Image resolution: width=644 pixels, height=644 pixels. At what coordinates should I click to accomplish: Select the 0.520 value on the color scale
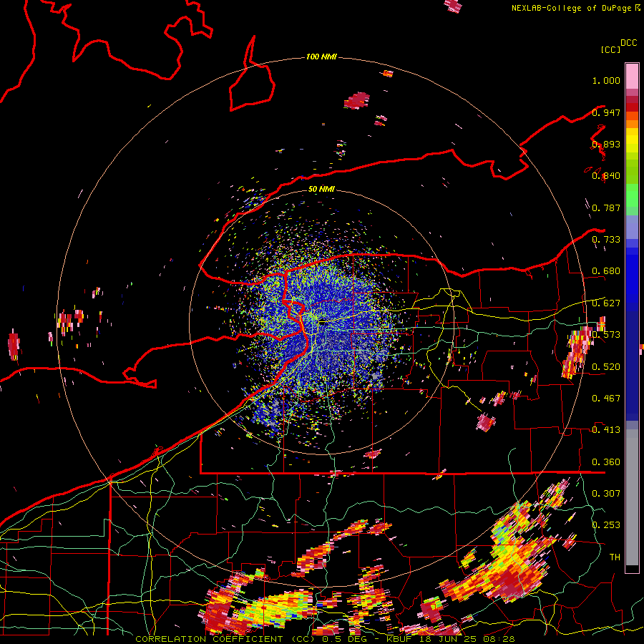606,367
